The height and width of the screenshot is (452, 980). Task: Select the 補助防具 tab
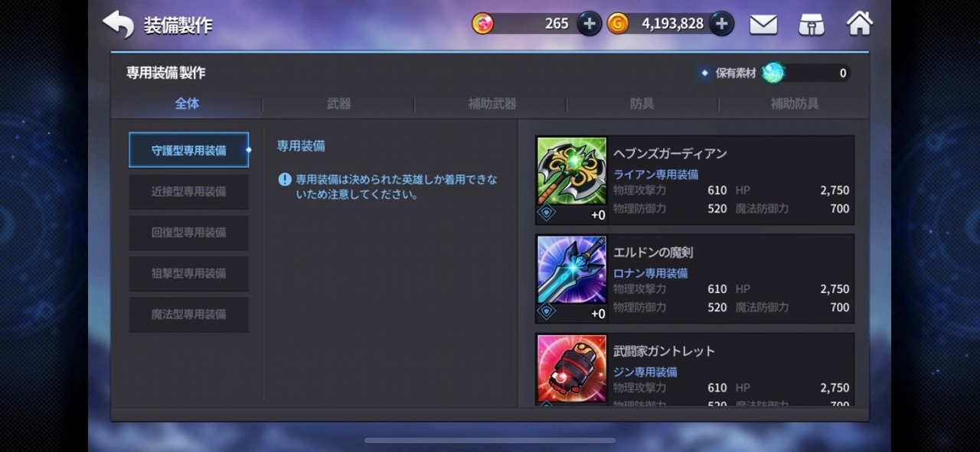pyautogui.click(x=794, y=103)
